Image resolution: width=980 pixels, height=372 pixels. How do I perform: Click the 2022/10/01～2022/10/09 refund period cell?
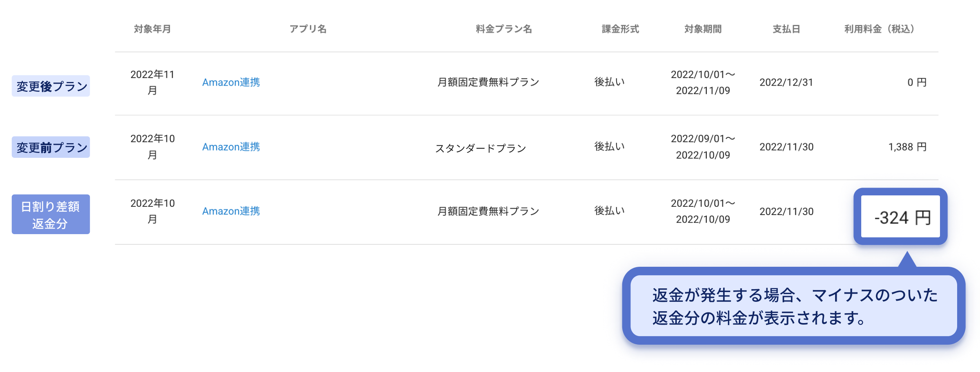703,211
